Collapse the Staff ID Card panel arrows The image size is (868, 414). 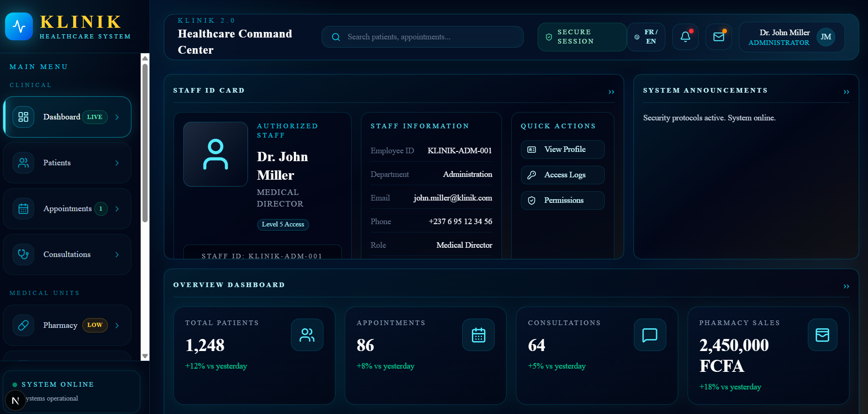[611, 92]
